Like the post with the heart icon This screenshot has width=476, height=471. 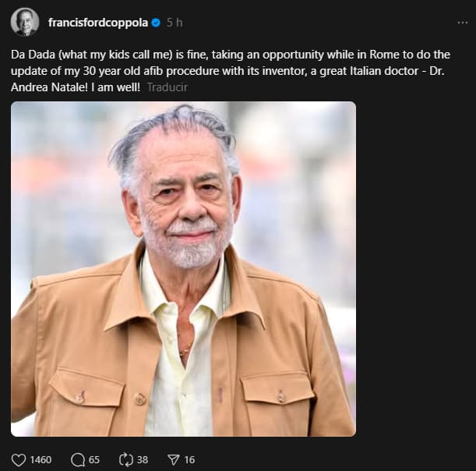click(x=19, y=459)
